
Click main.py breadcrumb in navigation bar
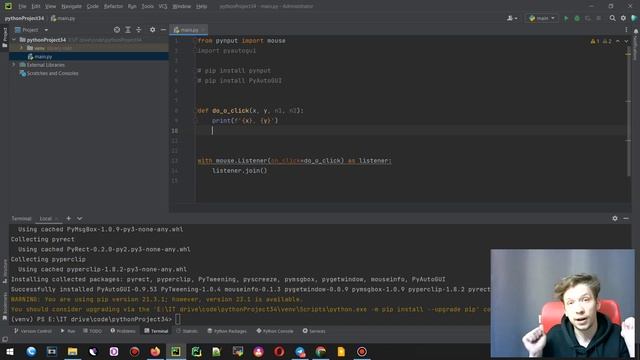63,18
